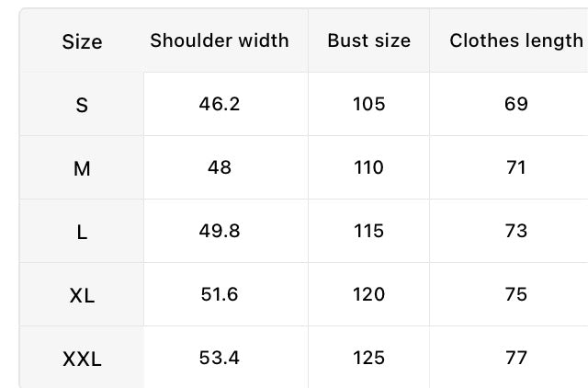Select the Clothes length column header
Viewport: 588px width, 388px height.
pos(516,40)
